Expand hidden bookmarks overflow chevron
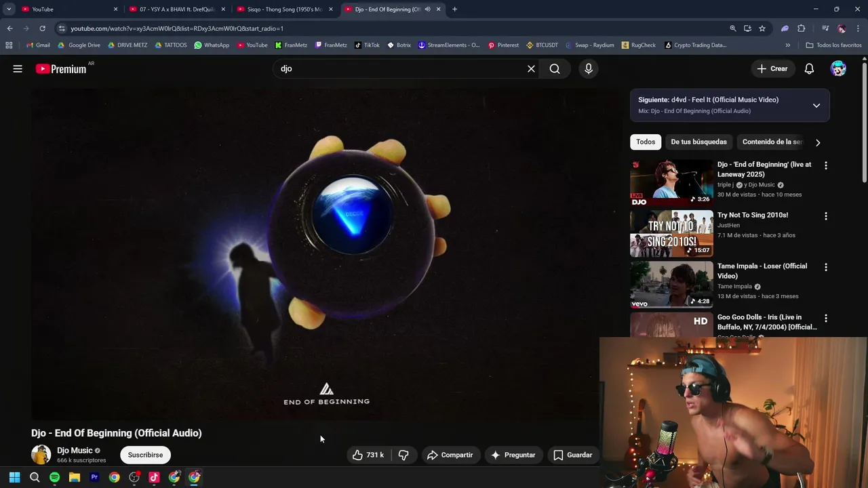Screen dimensions: 868x488 click(787, 45)
